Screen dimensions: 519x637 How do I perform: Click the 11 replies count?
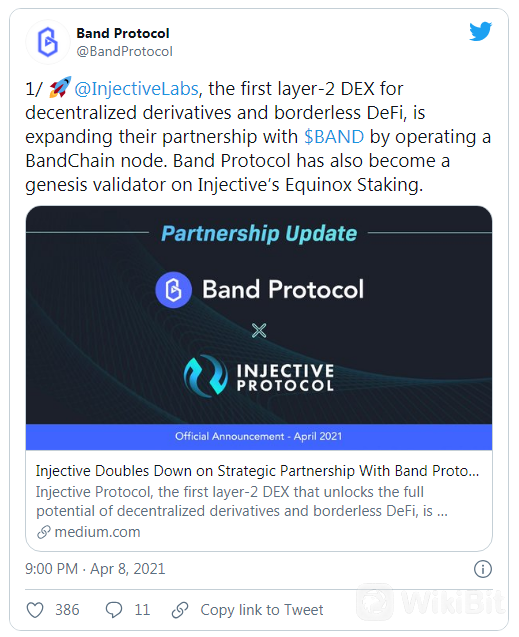click(x=142, y=610)
